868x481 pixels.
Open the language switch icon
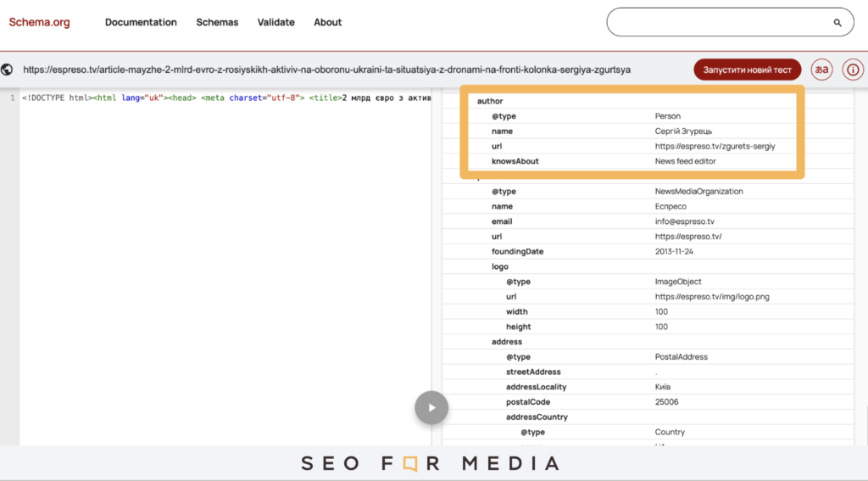(x=821, y=70)
